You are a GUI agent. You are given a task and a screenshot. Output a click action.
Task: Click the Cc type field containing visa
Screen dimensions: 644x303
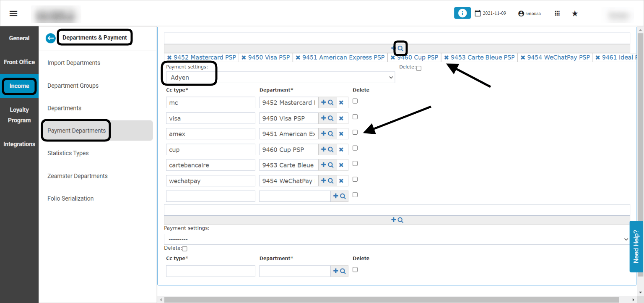click(210, 118)
